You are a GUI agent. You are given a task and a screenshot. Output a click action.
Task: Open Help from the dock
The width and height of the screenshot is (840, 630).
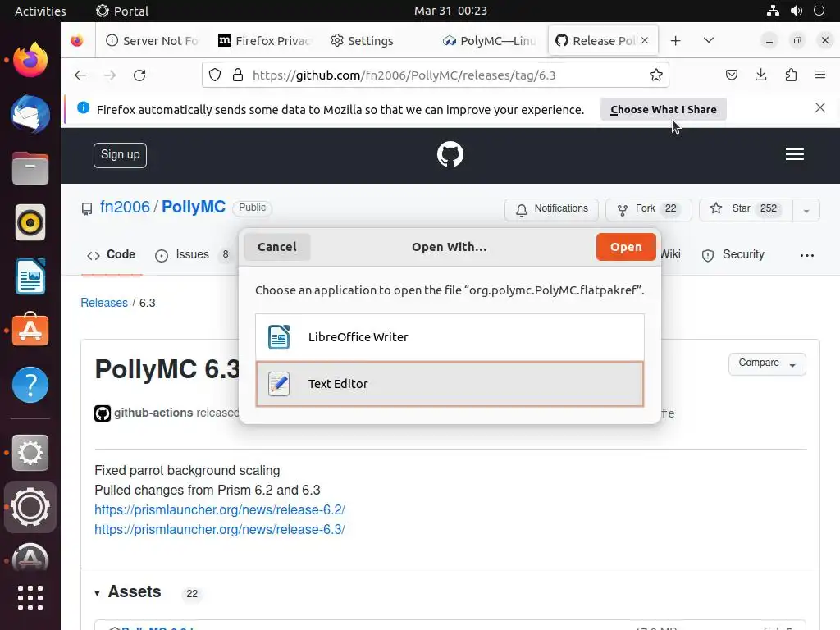(x=30, y=385)
